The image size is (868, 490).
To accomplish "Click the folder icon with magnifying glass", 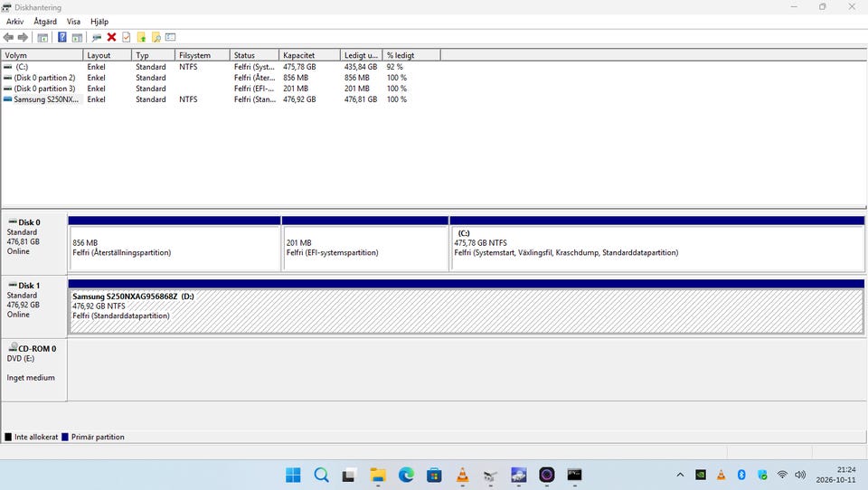I will pos(156,37).
